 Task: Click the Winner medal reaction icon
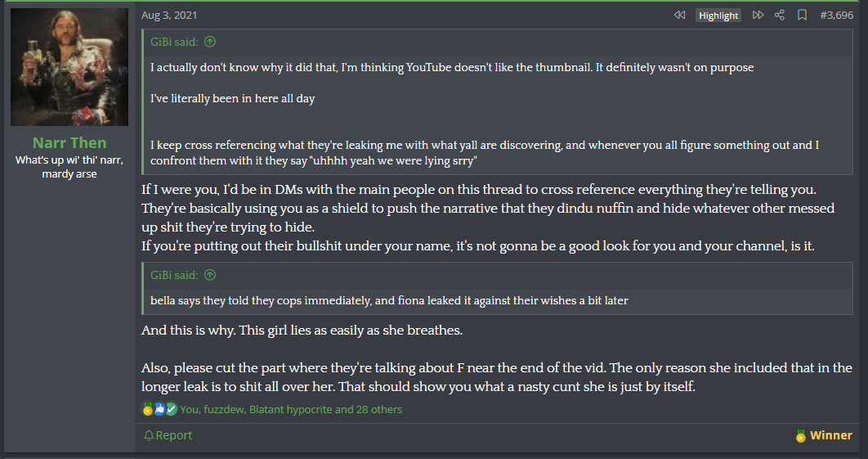[x=147, y=409]
